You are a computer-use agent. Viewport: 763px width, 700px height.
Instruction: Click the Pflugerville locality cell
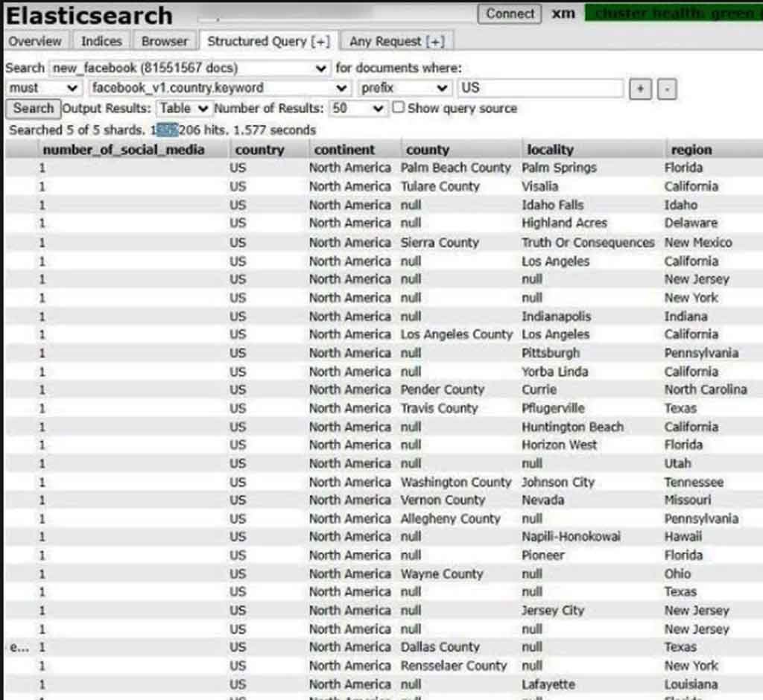click(x=553, y=408)
